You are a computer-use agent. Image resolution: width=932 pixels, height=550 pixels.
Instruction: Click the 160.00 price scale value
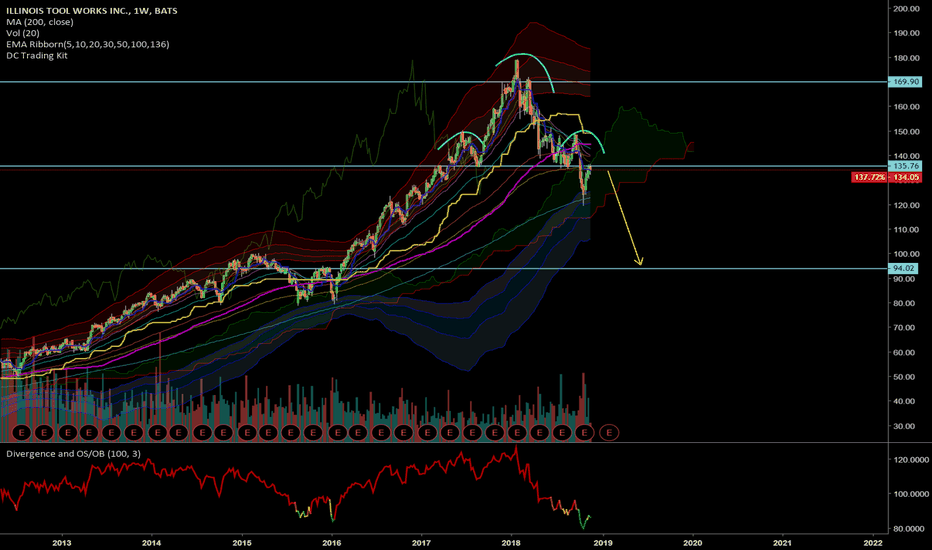coord(906,107)
